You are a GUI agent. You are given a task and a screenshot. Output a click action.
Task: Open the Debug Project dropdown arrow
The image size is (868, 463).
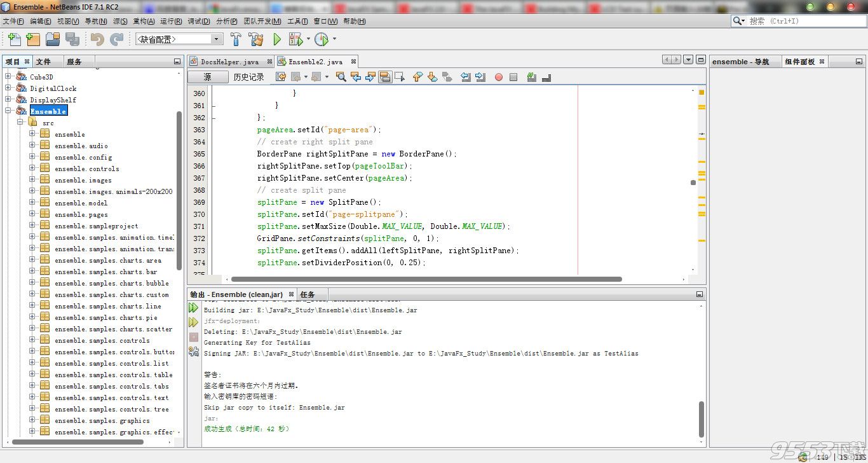(x=308, y=39)
